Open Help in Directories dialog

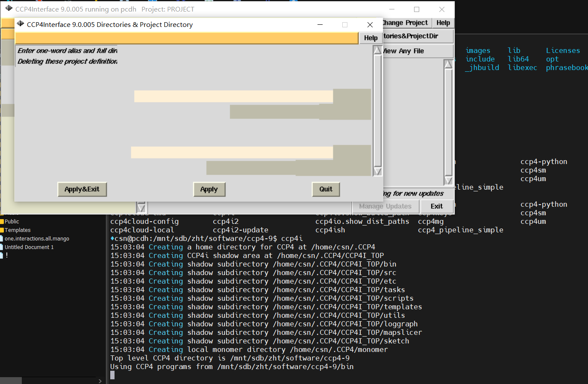point(370,38)
